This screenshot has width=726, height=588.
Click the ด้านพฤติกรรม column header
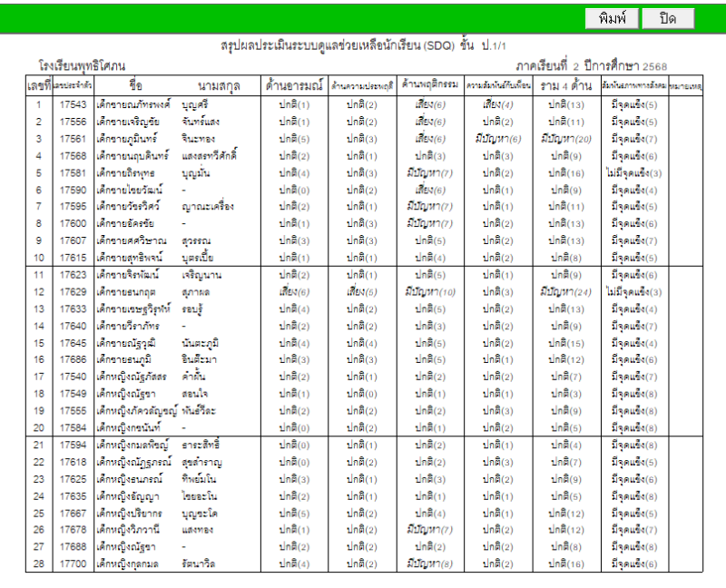pos(430,85)
